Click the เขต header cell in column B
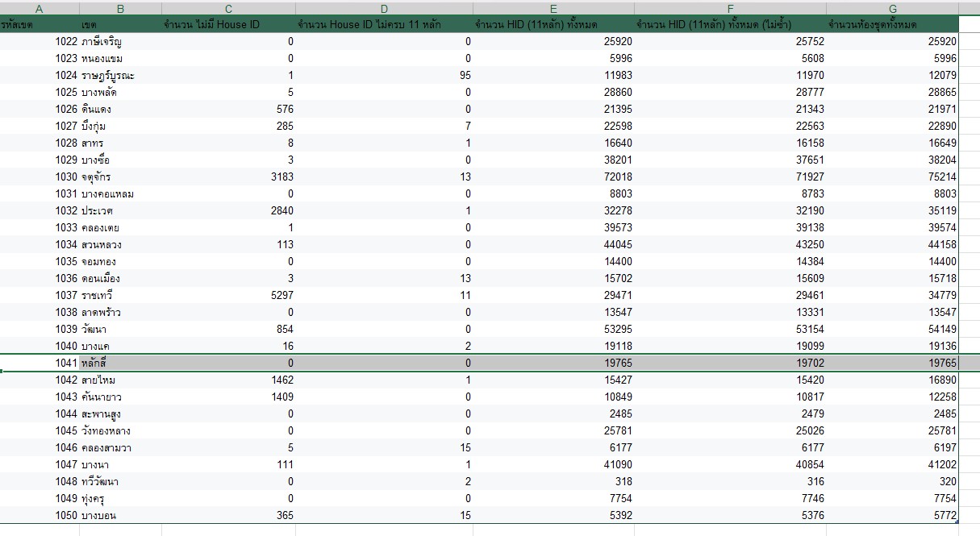Viewport: 980px width, 536px height. (120, 24)
